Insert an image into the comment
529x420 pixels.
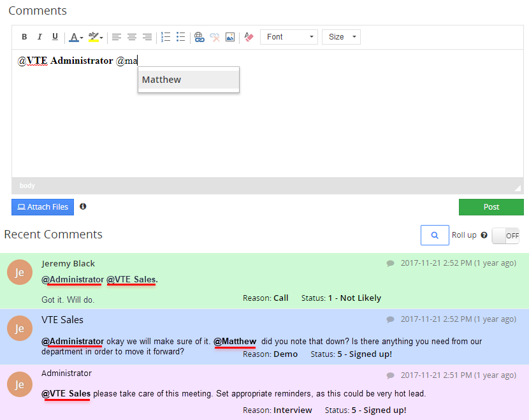(230, 37)
